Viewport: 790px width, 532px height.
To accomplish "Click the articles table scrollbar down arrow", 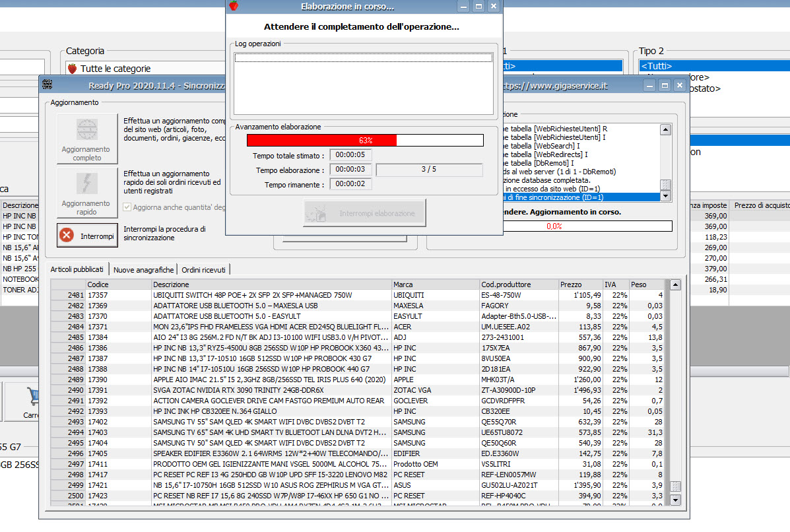I will 675,500.
